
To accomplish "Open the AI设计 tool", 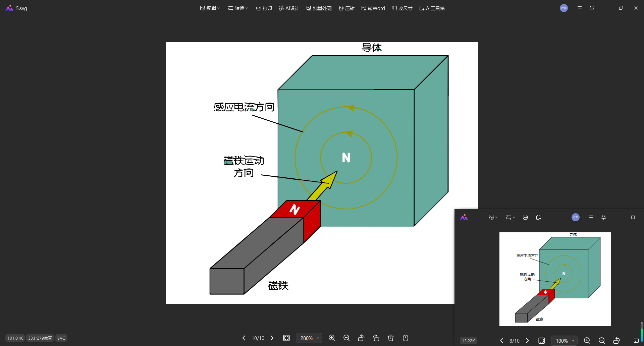I will tap(289, 8).
